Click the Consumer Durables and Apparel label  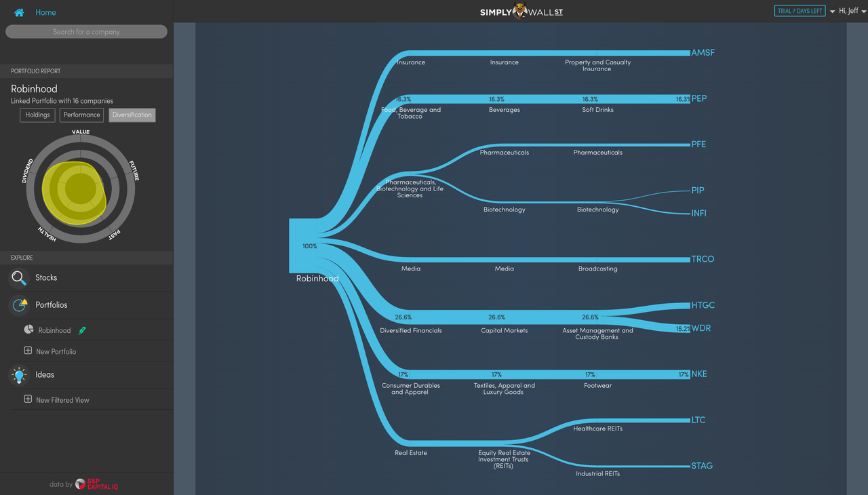point(411,389)
